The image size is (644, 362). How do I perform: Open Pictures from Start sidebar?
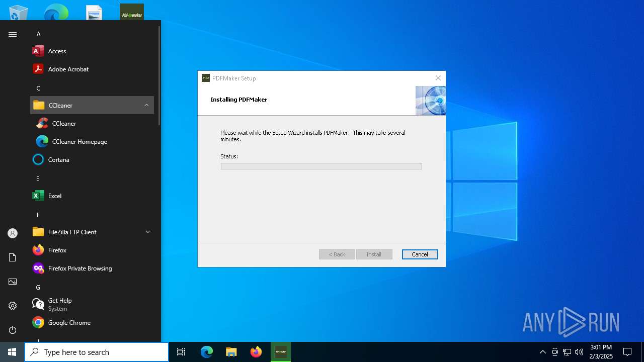13,282
